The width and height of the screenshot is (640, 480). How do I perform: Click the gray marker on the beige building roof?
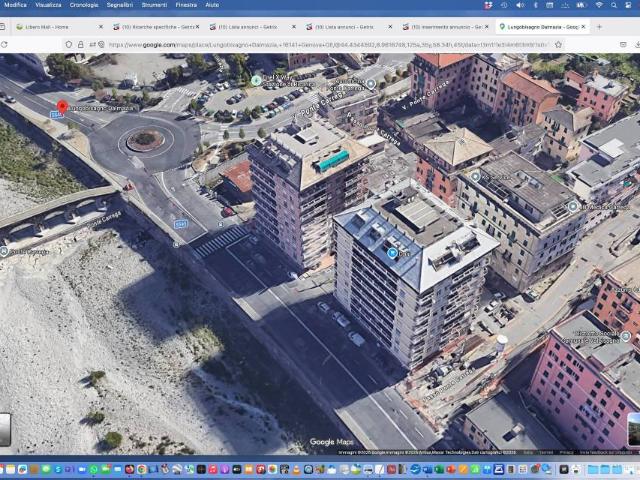point(475,176)
